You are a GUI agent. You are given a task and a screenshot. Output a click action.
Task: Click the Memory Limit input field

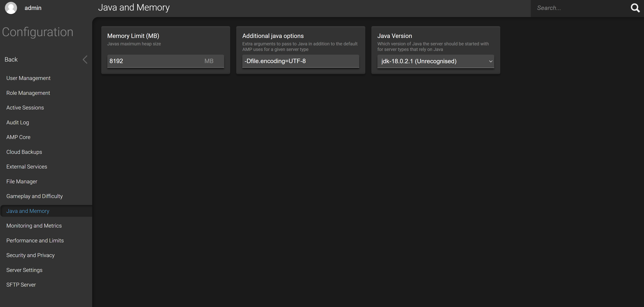(x=165, y=61)
